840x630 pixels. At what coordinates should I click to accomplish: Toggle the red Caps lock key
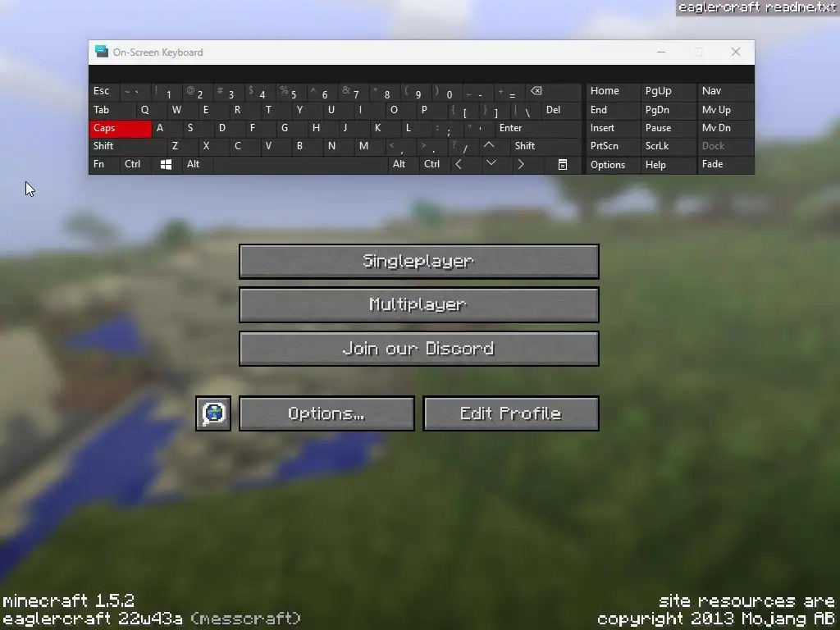tap(120, 128)
